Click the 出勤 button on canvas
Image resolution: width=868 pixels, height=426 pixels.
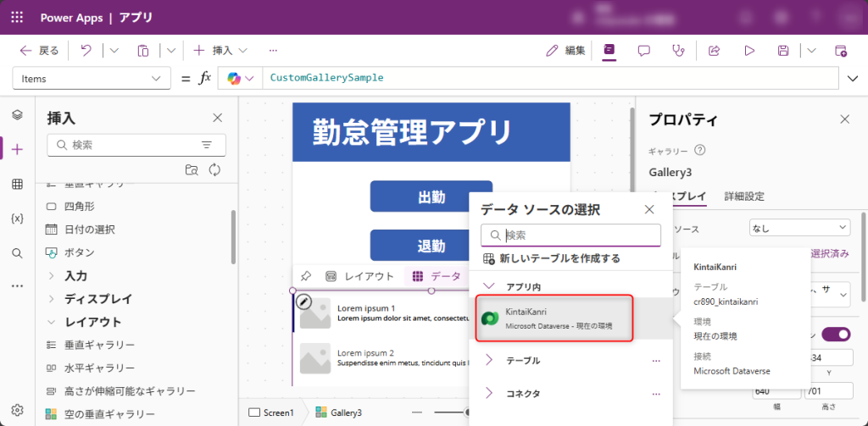tap(431, 196)
